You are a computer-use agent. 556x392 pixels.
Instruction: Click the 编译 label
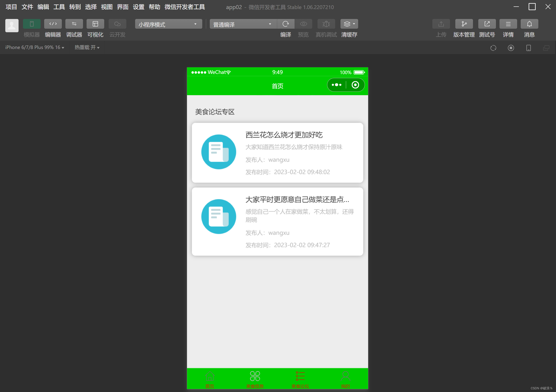point(286,35)
